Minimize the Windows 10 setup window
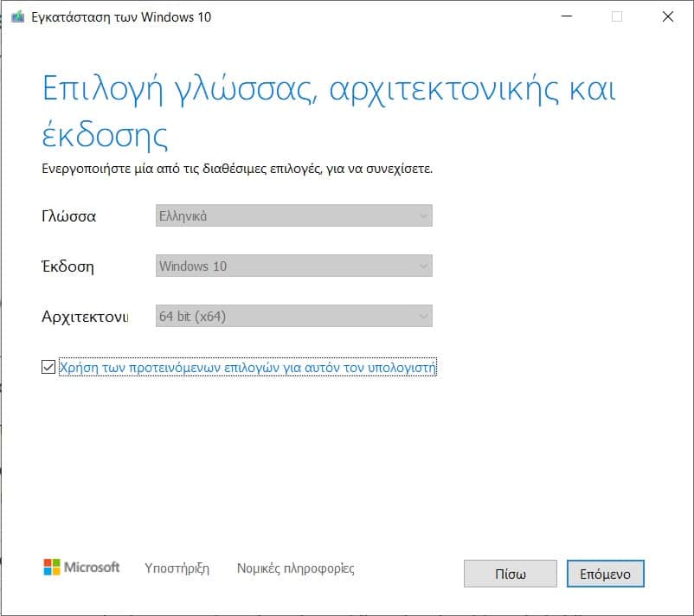This screenshot has width=694, height=616. (x=567, y=16)
